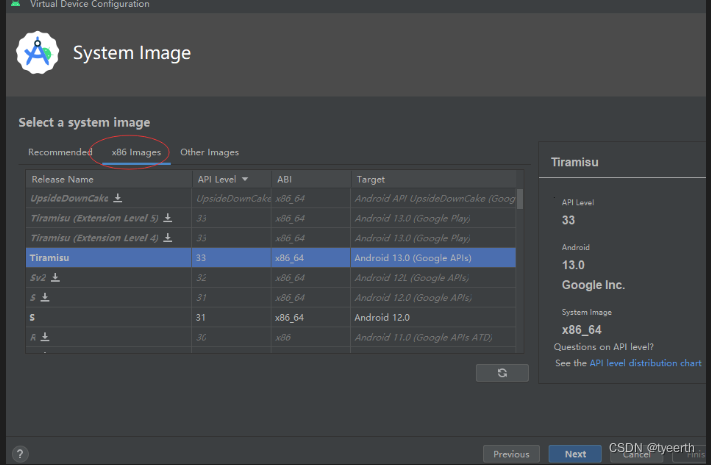Click the Tiramisu heading in details panel
Screen dimensions: 711x465
point(575,162)
